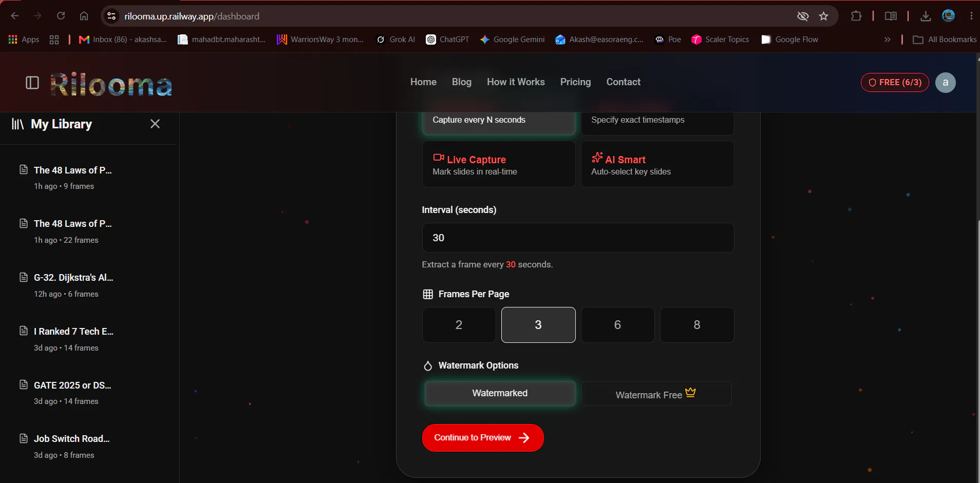Toggle the sidebar panel icon beside Rilooma logo
The width and height of the screenshot is (980, 483).
32,83
